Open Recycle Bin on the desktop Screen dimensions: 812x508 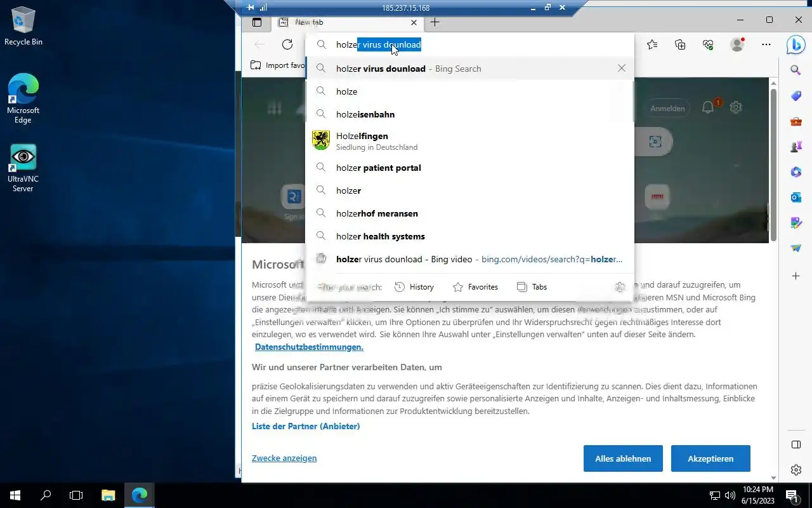(x=23, y=27)
